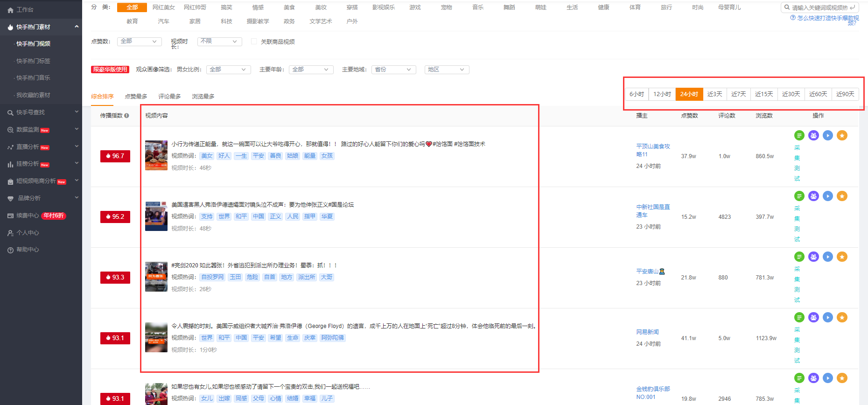
Task: Star the 平安唐山 video
Action: coord(842,257)
